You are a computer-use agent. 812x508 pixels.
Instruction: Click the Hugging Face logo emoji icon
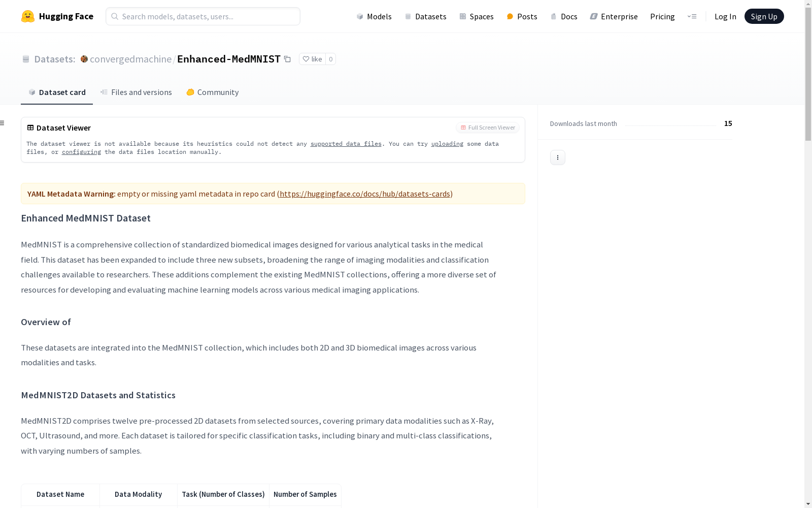pyautogui.click(x=28, y=16)
